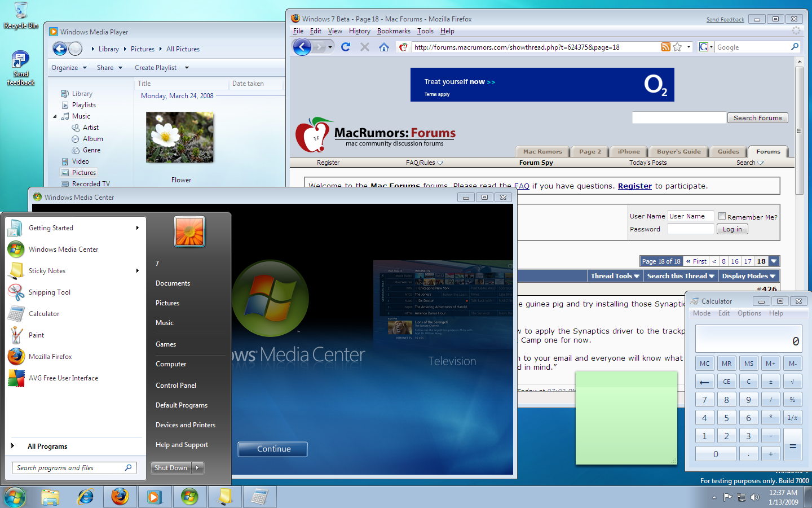
Task: Click the Register link in welcome message
Action: point(635,186)
